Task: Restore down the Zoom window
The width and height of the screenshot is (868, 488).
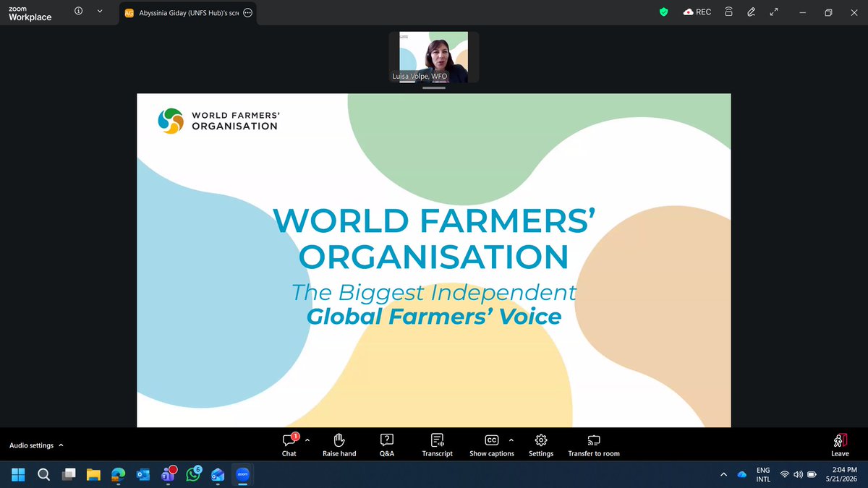Action: click(828, 12)
